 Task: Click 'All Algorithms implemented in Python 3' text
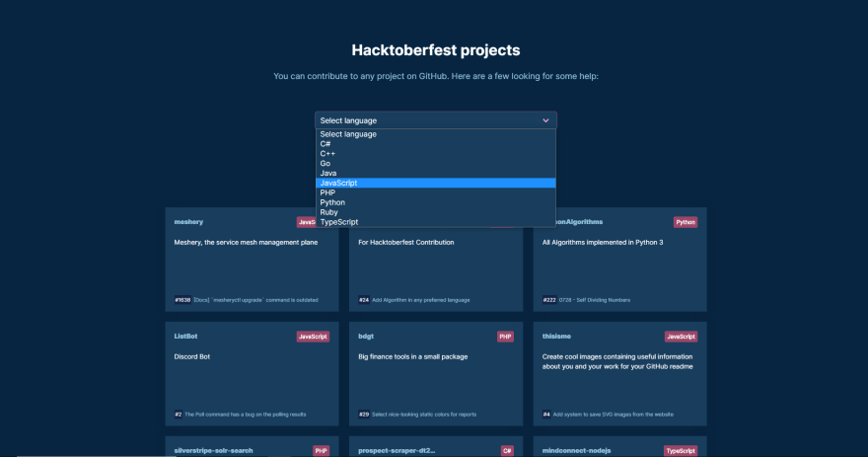point(603,242)
